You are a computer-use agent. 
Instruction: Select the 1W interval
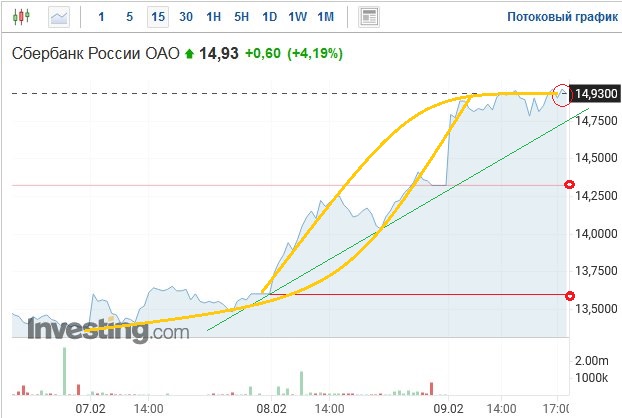point(298,17)
